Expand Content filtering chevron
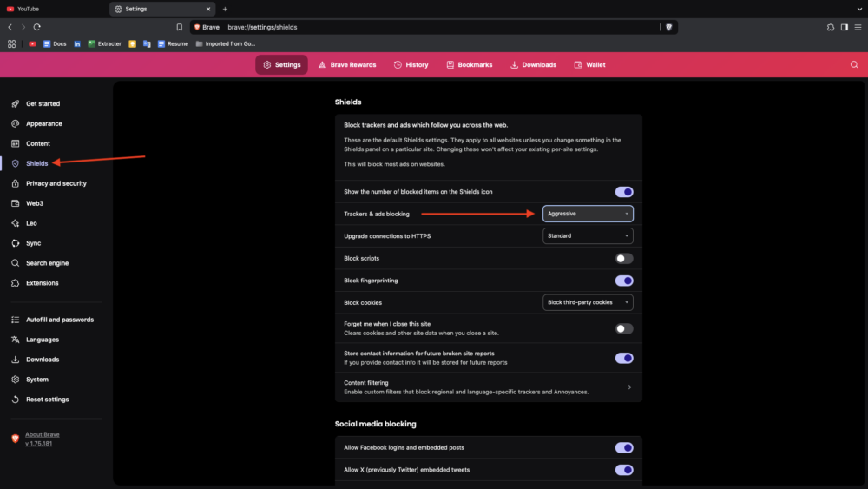This screenshot has width=868, height=489. pyautogui.click(x=629, y=387)
